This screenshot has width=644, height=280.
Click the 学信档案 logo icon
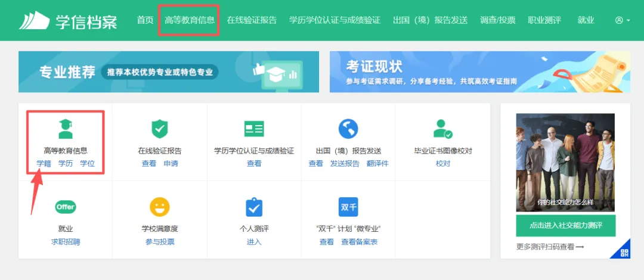(33, 20)
